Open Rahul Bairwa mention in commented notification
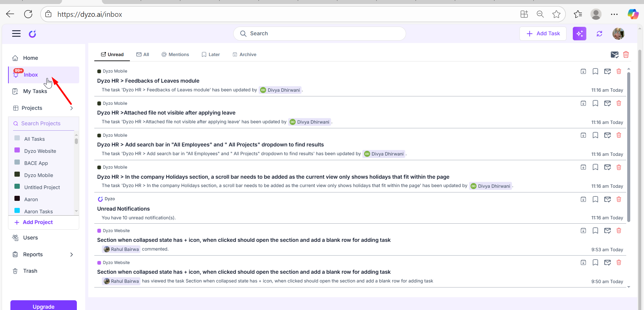This screenshot has height=310, width=644. coord(121,249)
